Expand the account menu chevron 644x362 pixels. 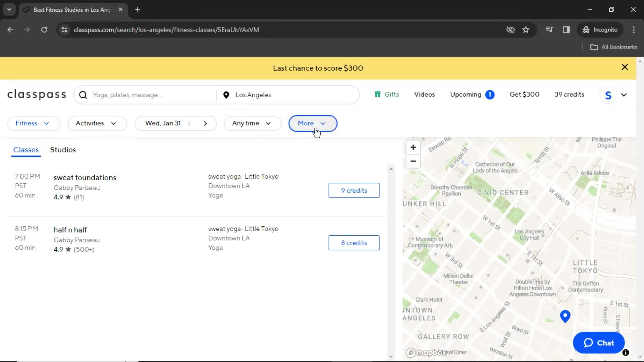click(624, 95)
